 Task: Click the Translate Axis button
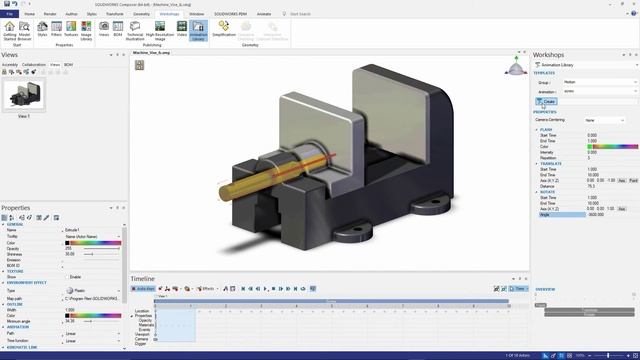(622, 180)
